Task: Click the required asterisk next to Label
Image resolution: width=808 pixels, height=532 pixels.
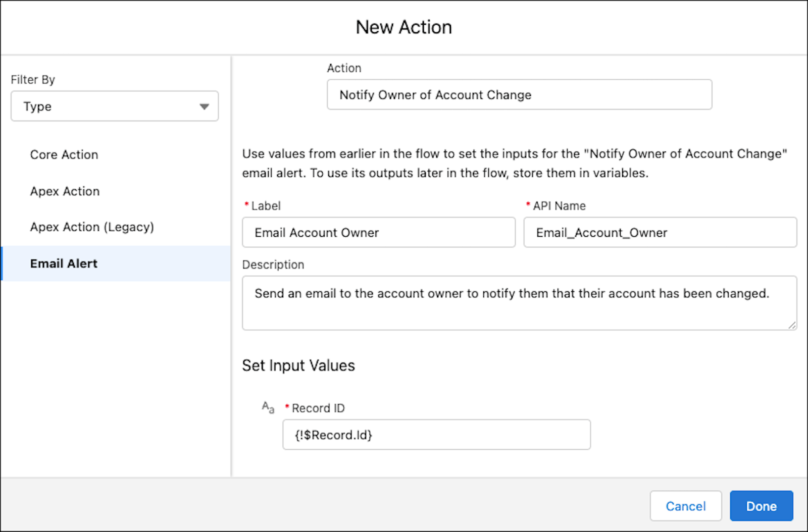Action: 246,204
